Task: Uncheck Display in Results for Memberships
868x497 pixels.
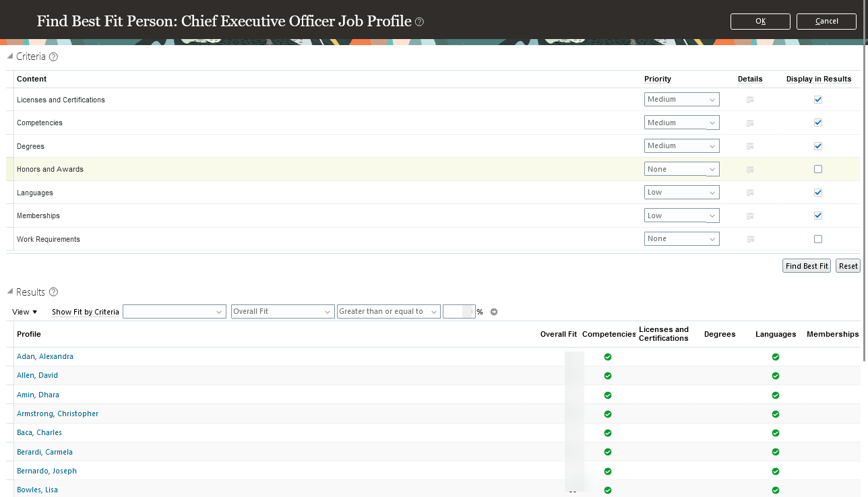Action: [x=818, y=216]
